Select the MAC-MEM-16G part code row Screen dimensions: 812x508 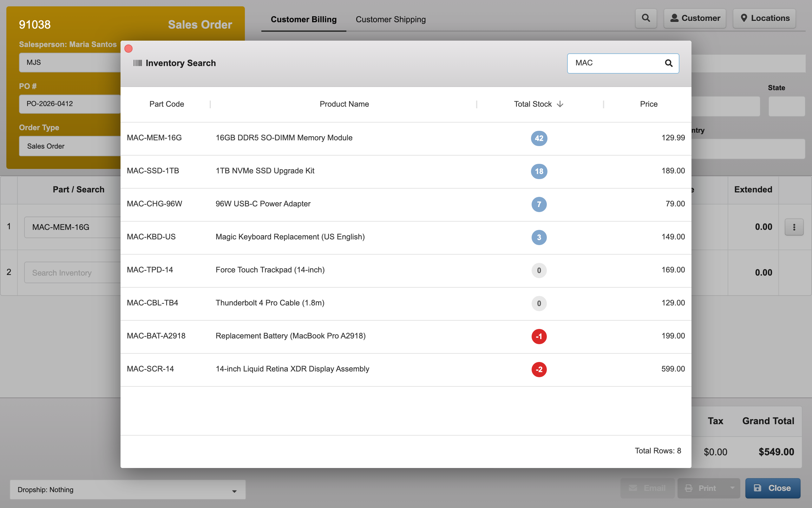pyautogui.click(x=406, y=138)
